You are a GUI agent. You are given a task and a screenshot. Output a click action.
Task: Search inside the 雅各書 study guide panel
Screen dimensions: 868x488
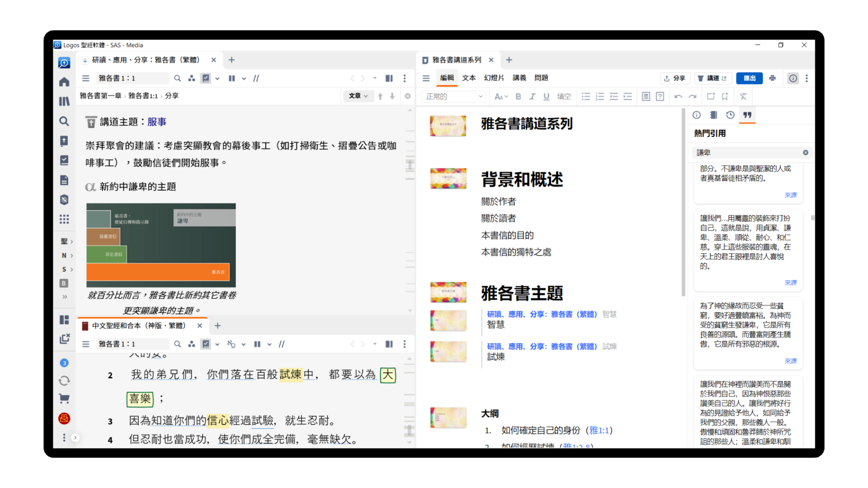[x=177, y=78]
